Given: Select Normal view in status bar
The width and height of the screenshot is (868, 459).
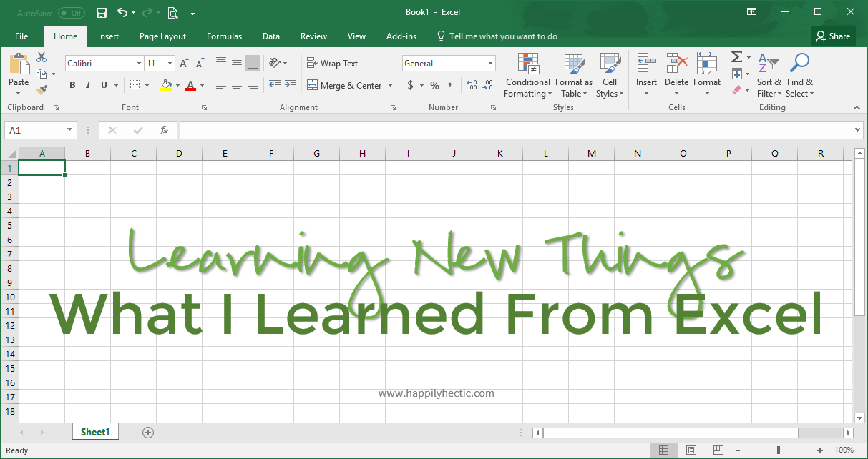Looking at the screenshot, I should tap(664, 450).
